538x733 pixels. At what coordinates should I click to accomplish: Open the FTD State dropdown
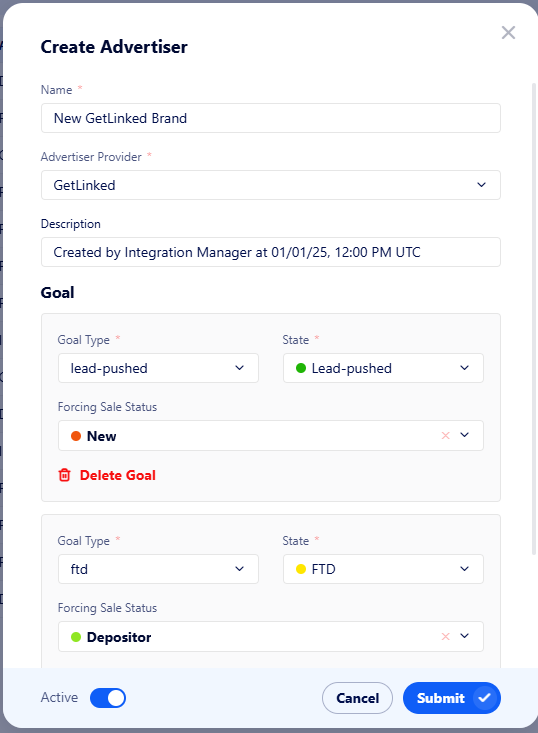(383, 569)
